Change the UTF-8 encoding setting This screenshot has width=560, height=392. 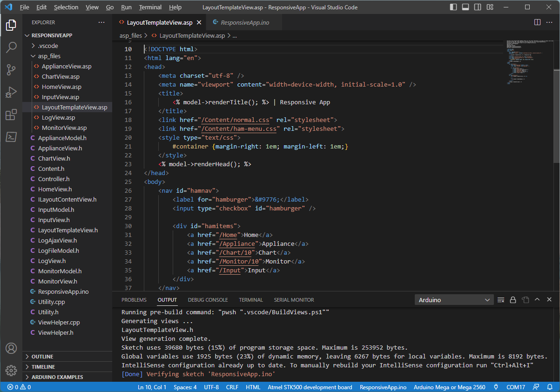click(211, 387)
